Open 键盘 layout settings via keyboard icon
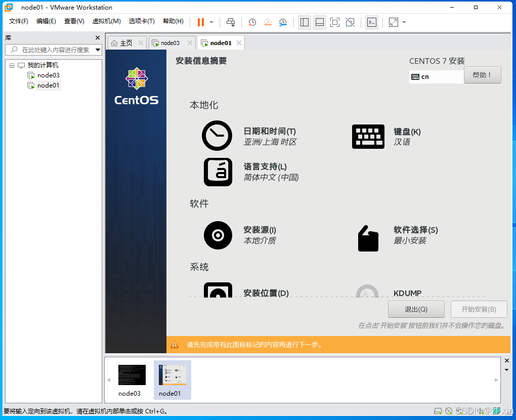Image resolution: width=516 pixels, height=420 pixels. [x=368, y=137]
